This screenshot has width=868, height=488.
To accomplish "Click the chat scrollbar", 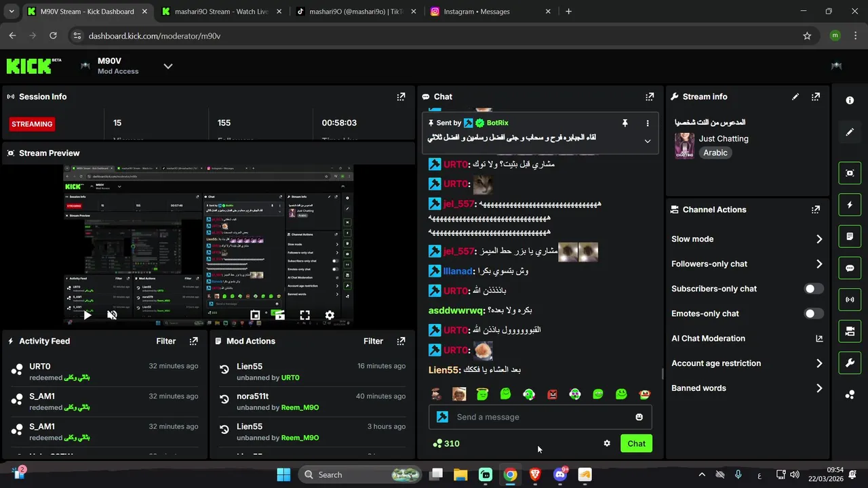I will pos(663,373).
